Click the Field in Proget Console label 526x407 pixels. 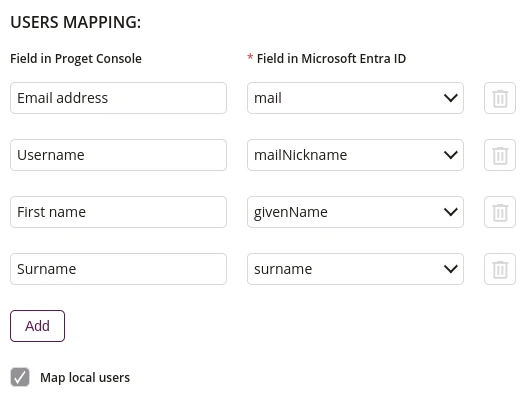pyautogui.click(x=76, y=59)
